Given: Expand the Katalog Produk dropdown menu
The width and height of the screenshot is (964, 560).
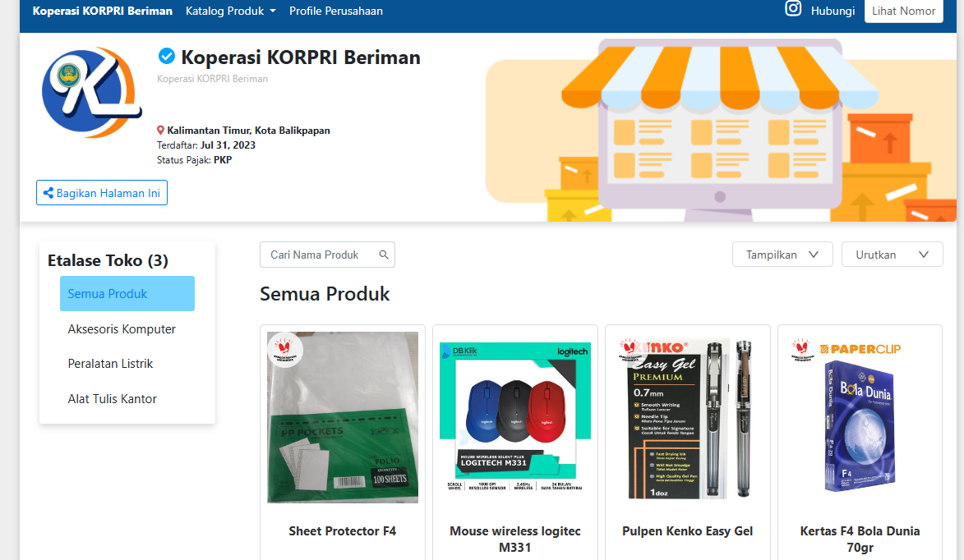Looking at the screenshot, I should [x=231, y=11].
